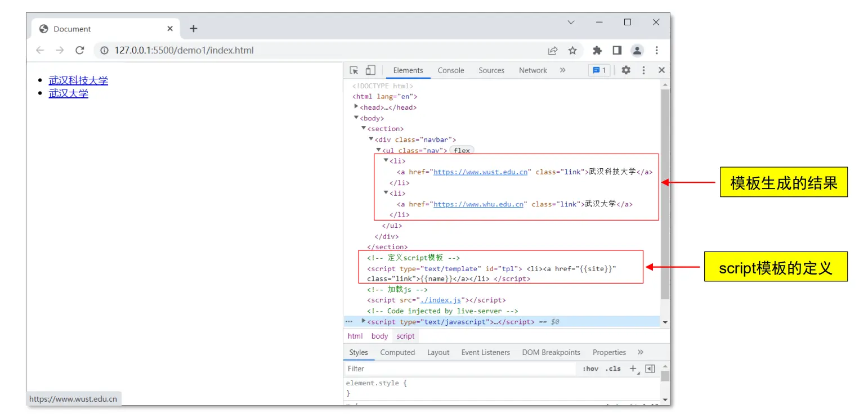Open node actions ellipsis beside selected script
The image size is (868, 418).
click(x=349, y=322)
